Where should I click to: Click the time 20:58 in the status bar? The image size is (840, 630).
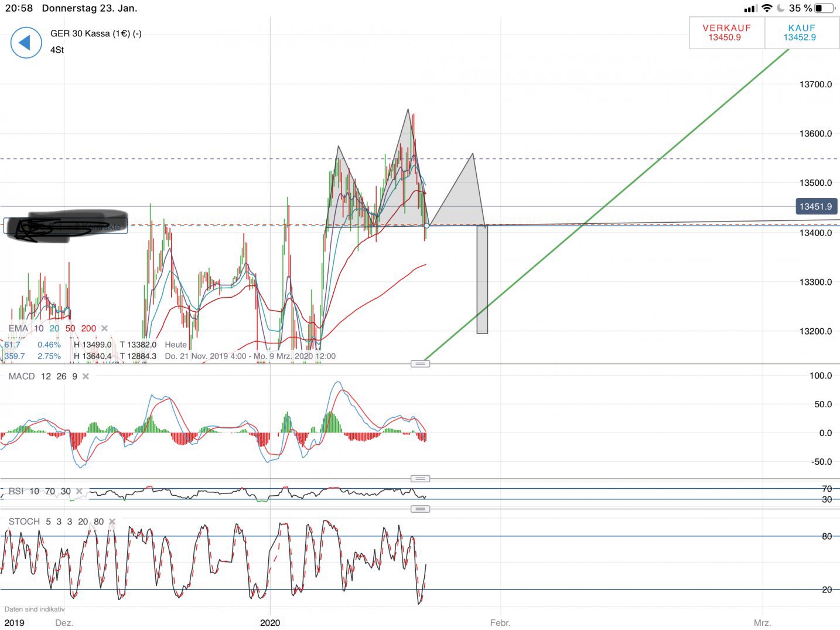coord(19,8)
